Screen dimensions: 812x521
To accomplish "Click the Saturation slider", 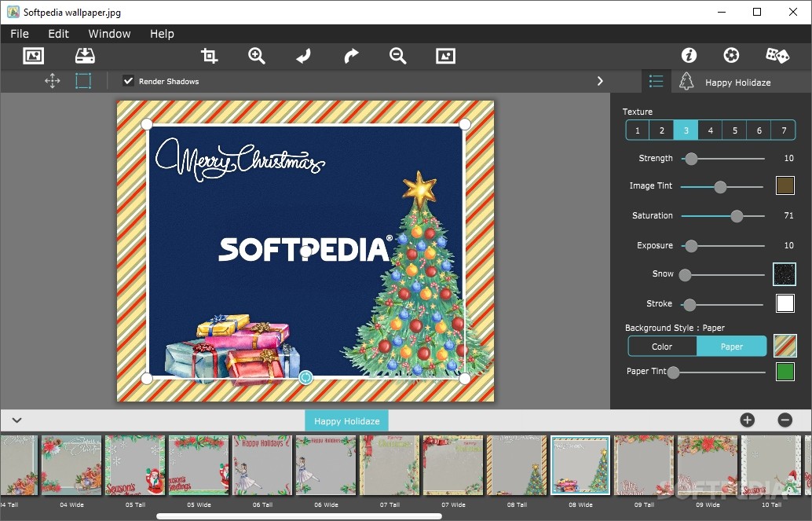I will click(723, 215).
